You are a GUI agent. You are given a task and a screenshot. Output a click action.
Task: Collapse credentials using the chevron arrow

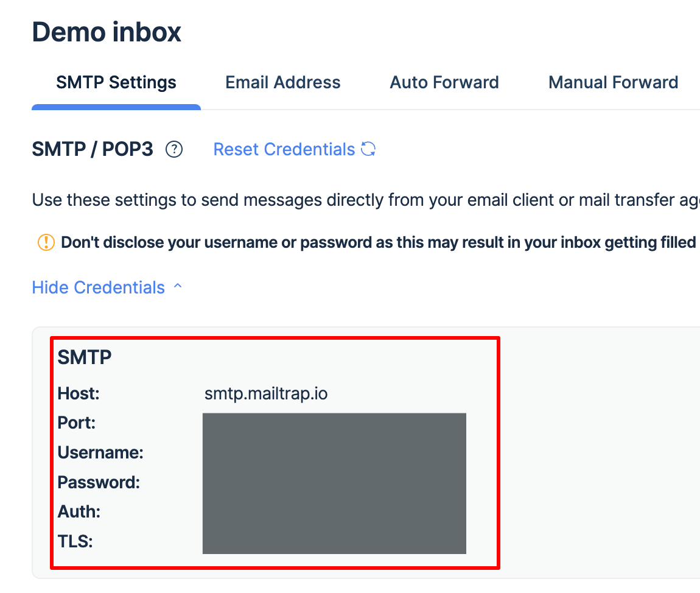[x=178, y=287]
